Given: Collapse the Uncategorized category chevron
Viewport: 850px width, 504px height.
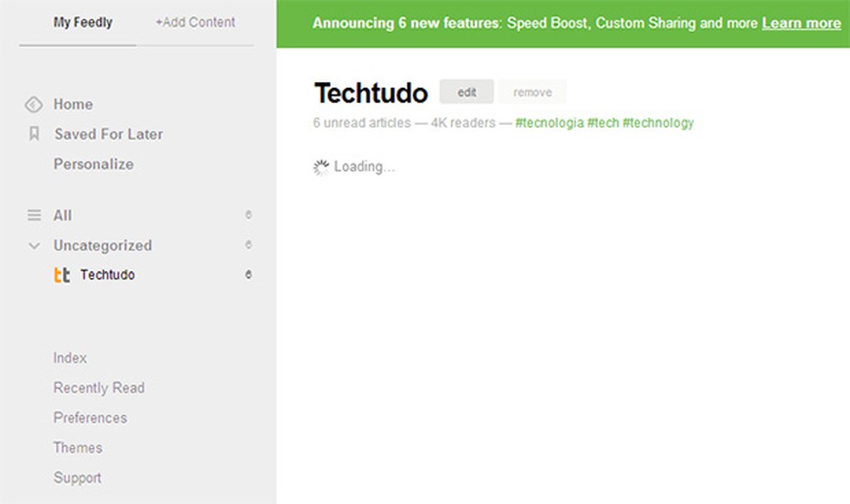Looking at the screenshot, I should pos(35,246).
